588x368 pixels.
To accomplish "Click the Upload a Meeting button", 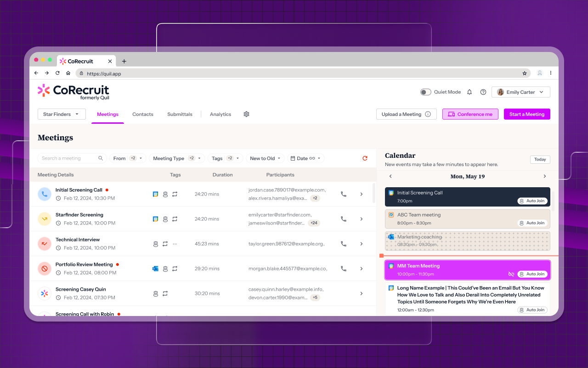I will [406, 114].
